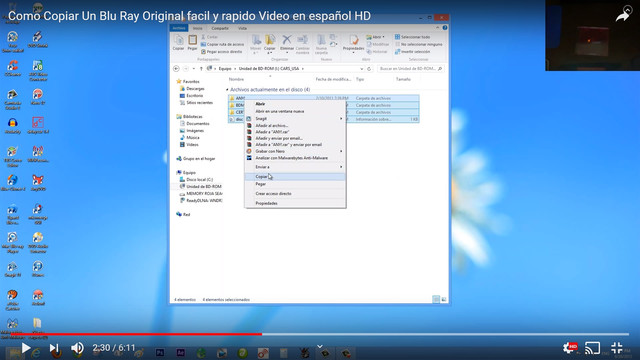Open YouTube player settings gear
Screen dimensions: 640x360
tap(570, 348)
